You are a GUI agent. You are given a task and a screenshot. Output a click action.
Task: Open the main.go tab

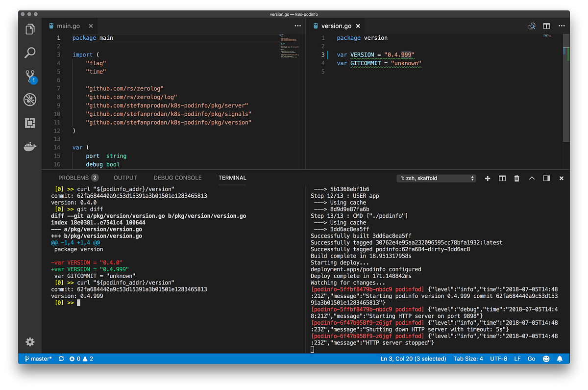click(x=68, y=26)
